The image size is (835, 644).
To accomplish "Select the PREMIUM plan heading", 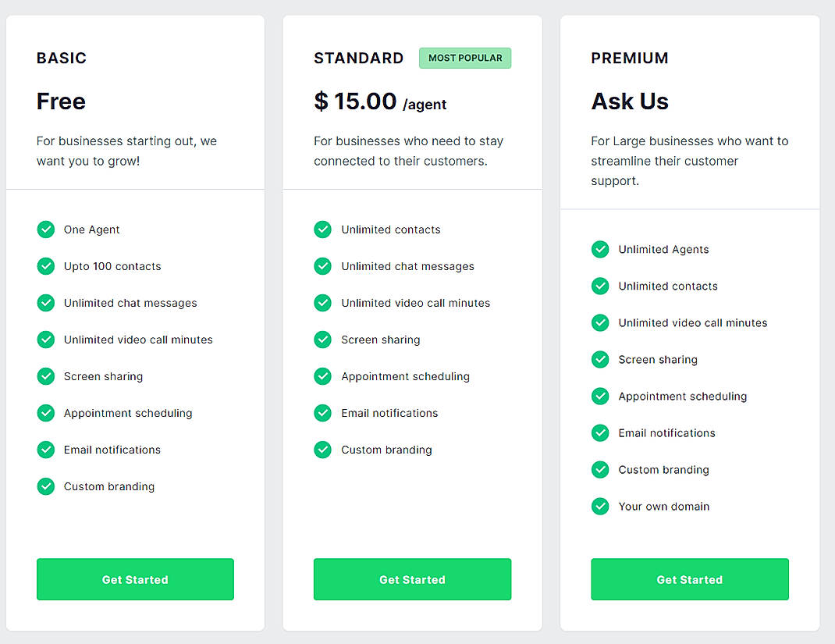I will (629, 58).
